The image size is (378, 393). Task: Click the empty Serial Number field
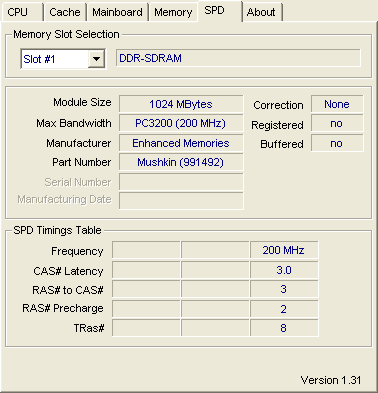click(x=181, y=182)
